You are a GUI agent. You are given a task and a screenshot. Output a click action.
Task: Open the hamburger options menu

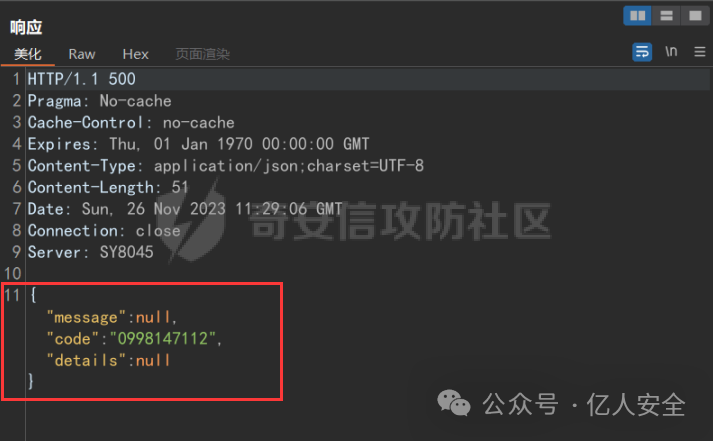(700, 52)
